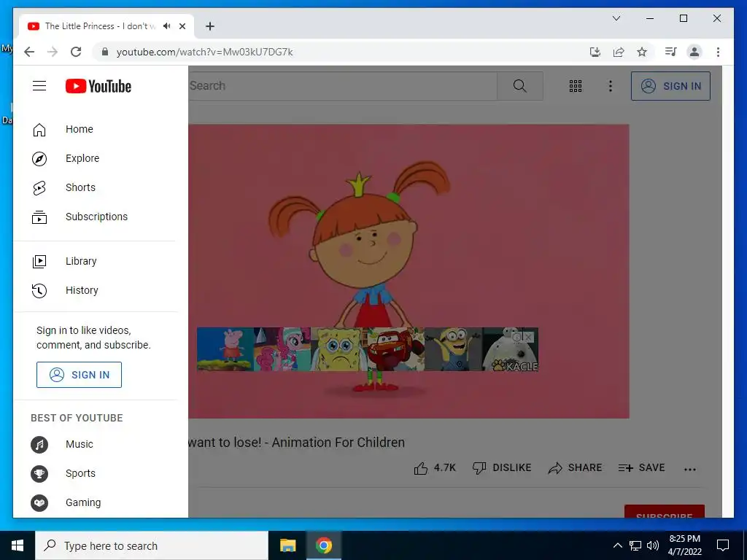Viewport: 747px width, 560px height.
Task: Click the search magnifier button
Action: tap(519, 86)
